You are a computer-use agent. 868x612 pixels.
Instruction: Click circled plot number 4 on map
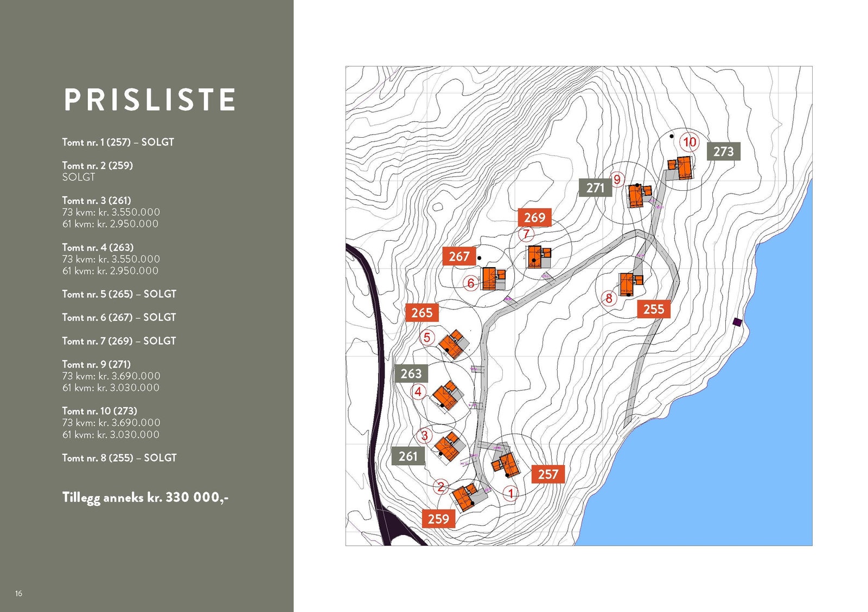(418, 391)
